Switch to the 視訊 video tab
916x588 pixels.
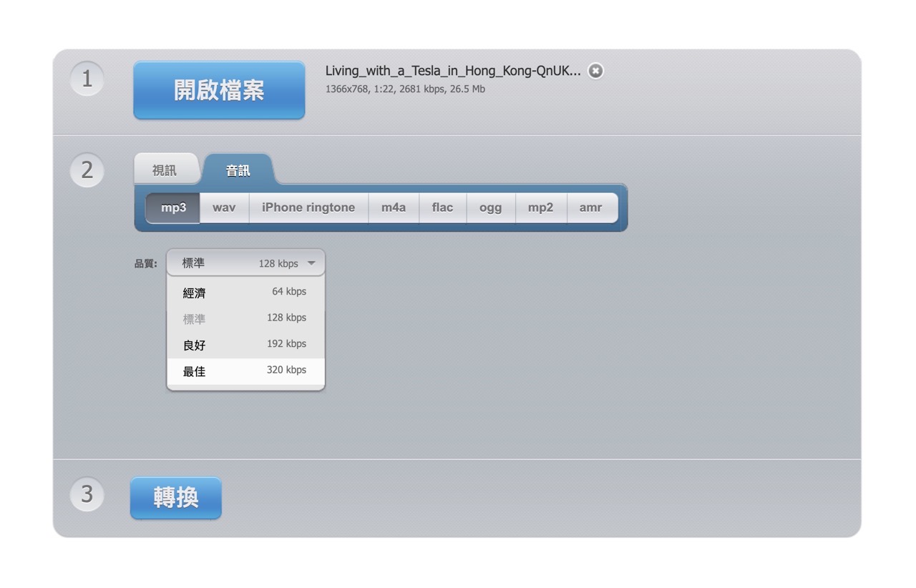tap(165, 170)
